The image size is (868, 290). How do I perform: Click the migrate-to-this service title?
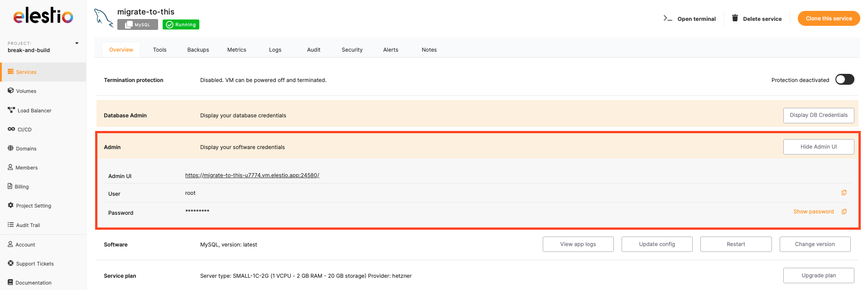(146, 12)
